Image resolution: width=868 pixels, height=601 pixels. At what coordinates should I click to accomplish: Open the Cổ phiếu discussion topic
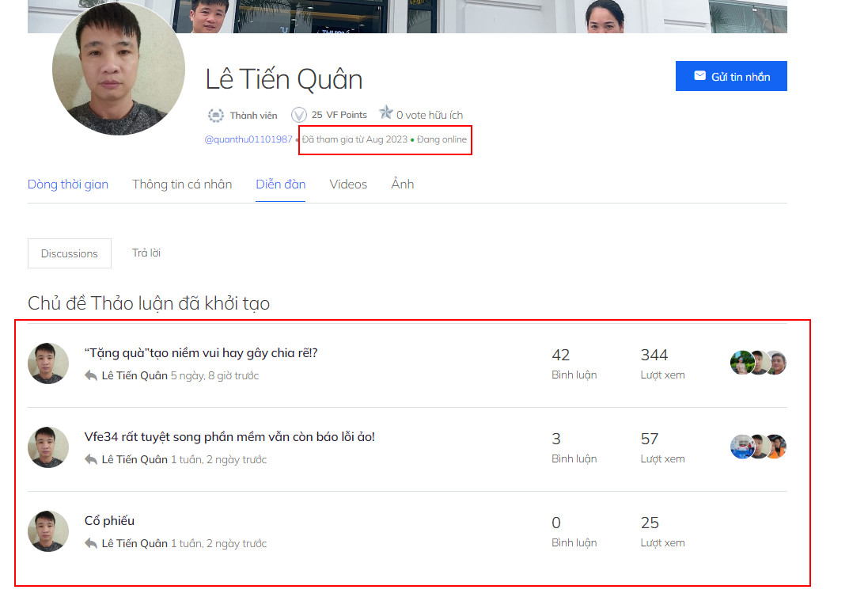(109, 521)
